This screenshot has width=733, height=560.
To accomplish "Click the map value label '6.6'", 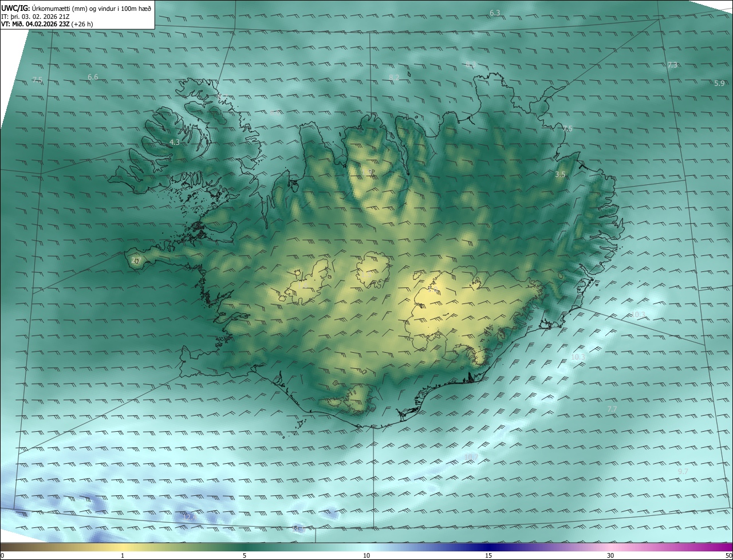I will pyautogui.click(x=93, y=77).
